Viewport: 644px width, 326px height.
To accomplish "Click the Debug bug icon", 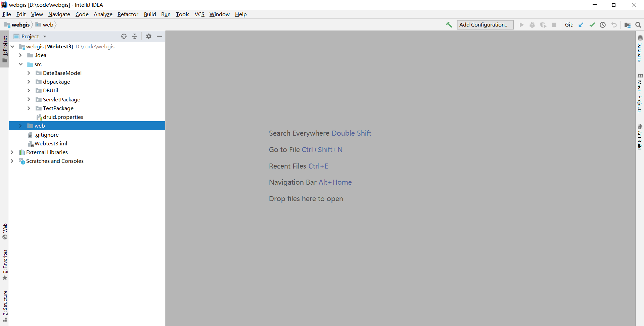I will (x=532, y=25).
